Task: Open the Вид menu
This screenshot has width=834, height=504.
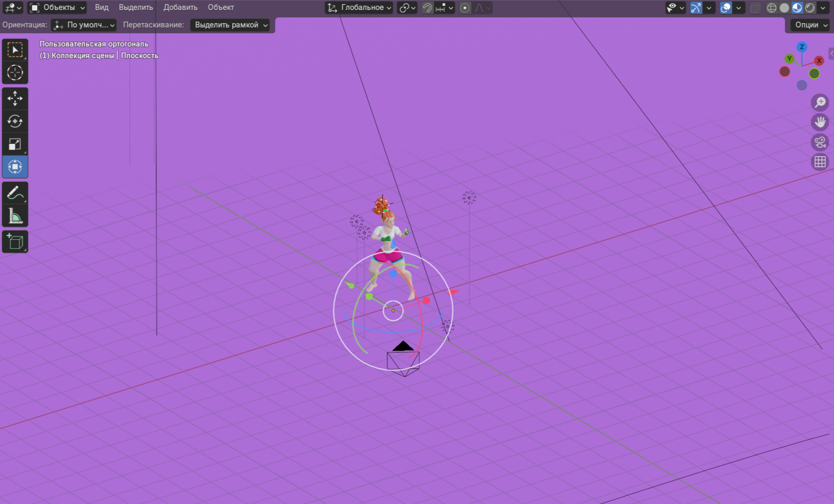Action: tap(101, 7)
